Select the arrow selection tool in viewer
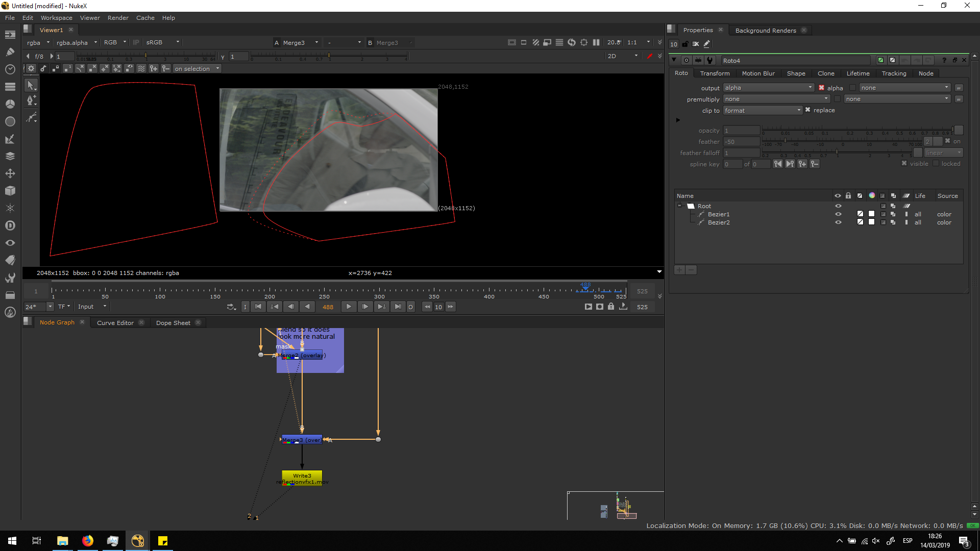Viewport: 980px width, 551px height. (31, 85)
